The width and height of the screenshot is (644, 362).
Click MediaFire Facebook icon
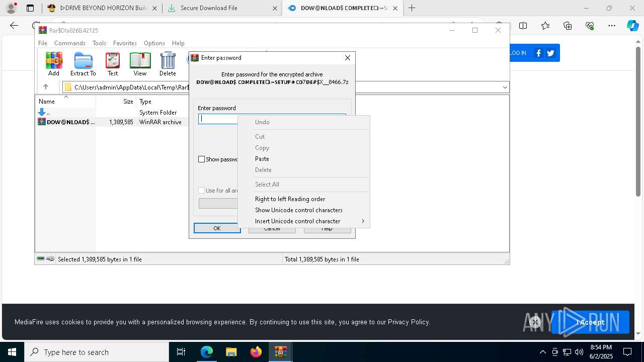tap(539, 53)
